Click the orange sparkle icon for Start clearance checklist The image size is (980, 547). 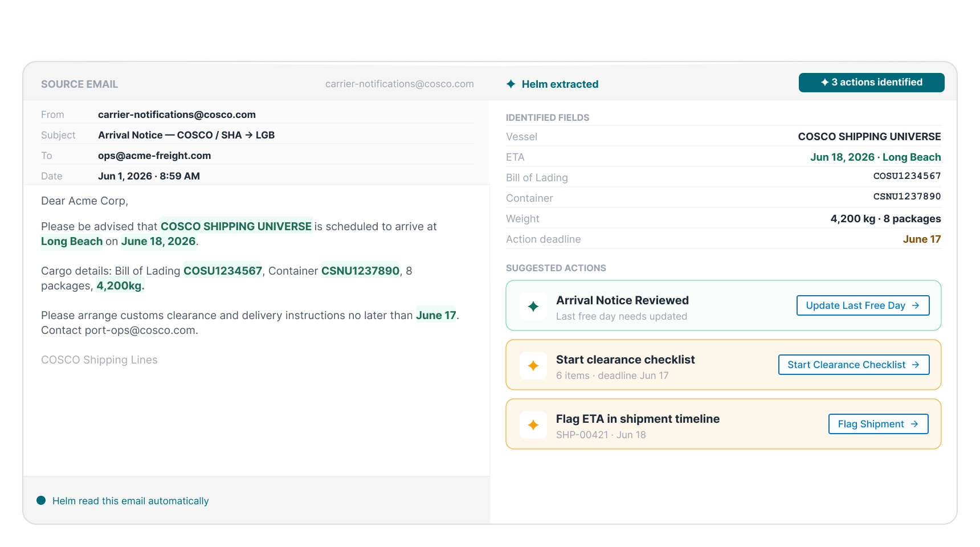(x=533, y=366)
